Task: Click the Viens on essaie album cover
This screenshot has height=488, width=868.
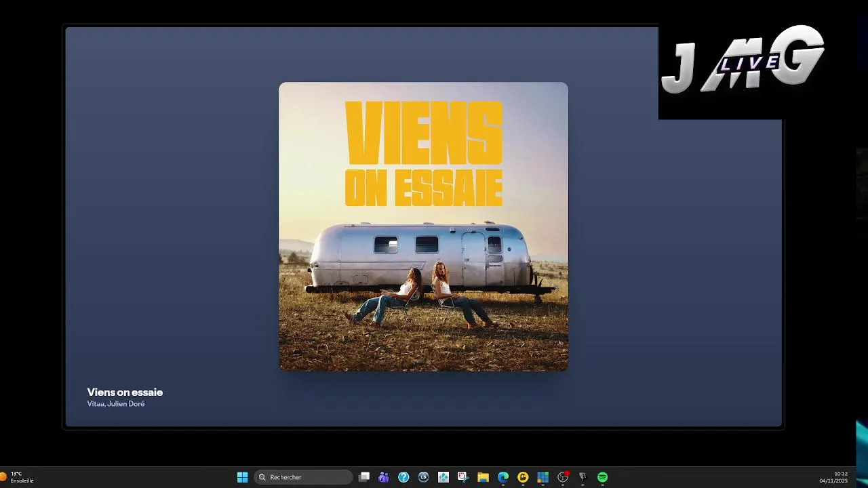Action: point(423,226)
